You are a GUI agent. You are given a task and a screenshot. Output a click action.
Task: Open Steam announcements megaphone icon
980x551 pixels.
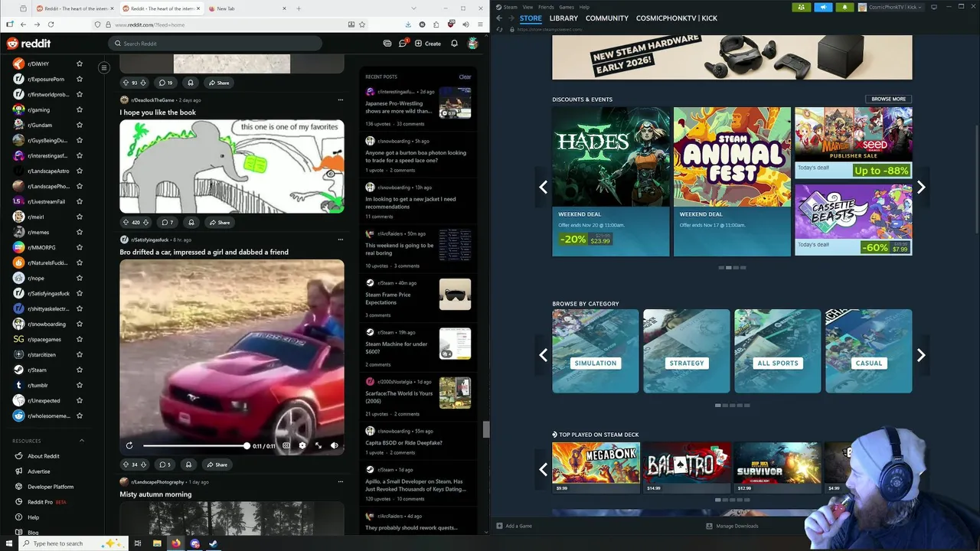coord(823,7)
